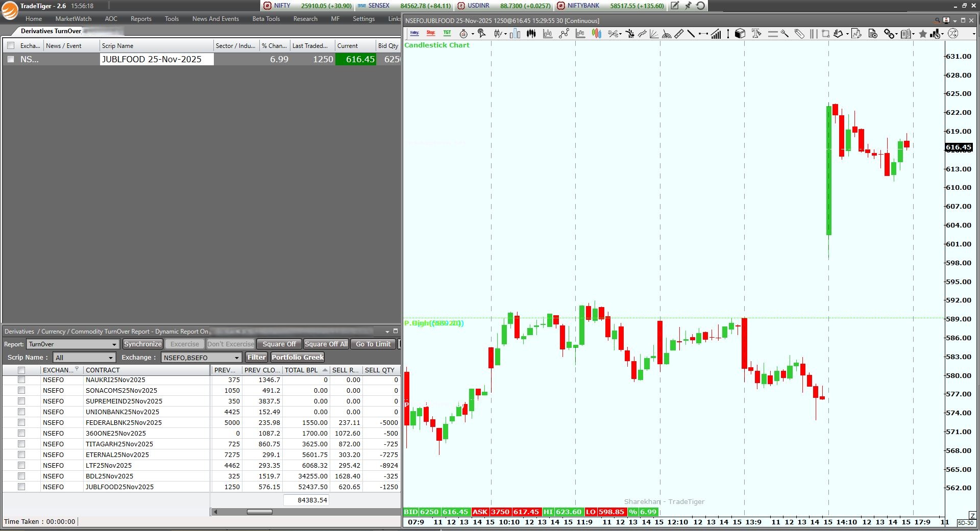This screenshot has width=980, height=531.
Task: Click the refresh icon beside the ticker bar
Action: click(x=701, y=6)
